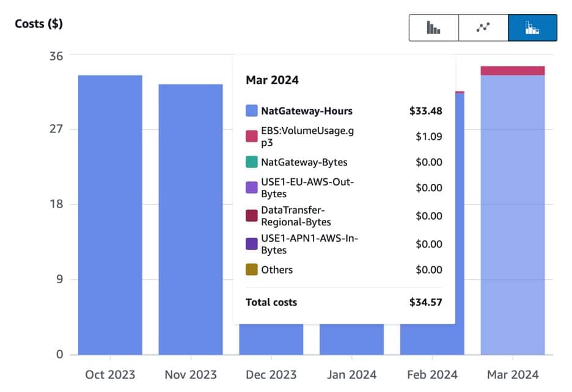This screenshot has height=392, width=572.
Task: Click the NatGateway-Hours blue legend swatch
Action: [x=252, y=111]
